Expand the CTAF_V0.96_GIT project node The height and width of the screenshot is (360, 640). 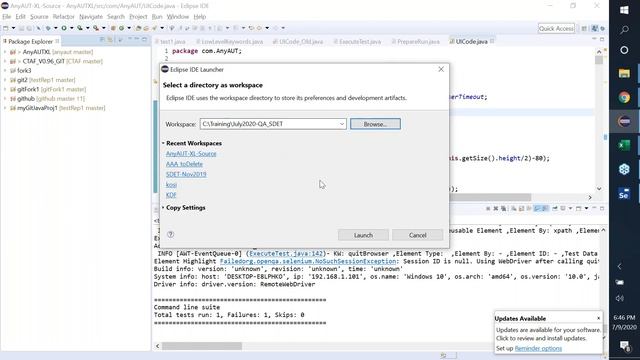point(5,61)
